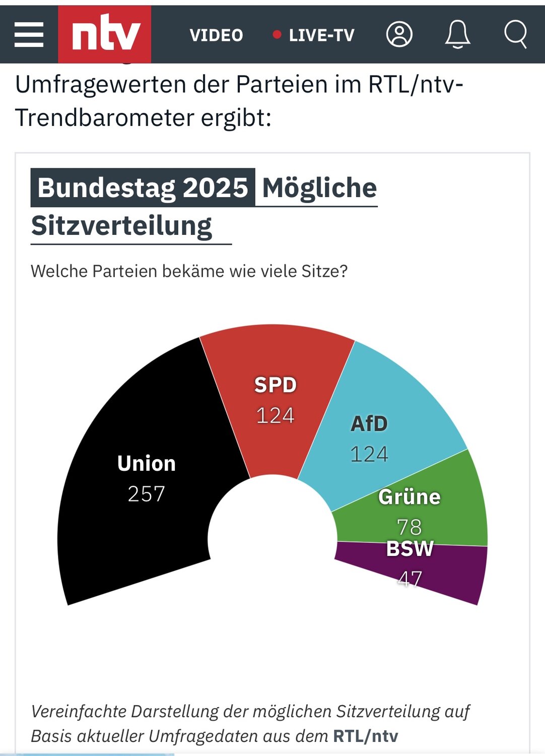Go to the VIDEO section
545x756 pixels.
click(x=216, y=35)
